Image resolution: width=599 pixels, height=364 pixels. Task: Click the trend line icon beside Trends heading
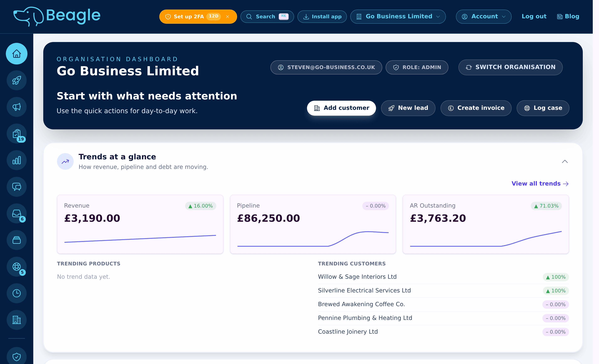65,161
